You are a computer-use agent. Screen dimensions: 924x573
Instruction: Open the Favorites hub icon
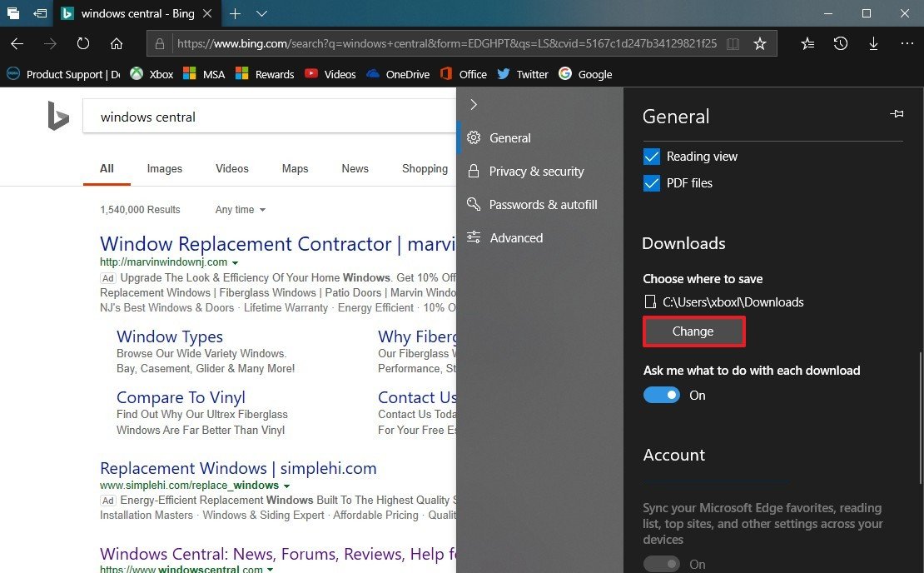[x=808, y=43]
